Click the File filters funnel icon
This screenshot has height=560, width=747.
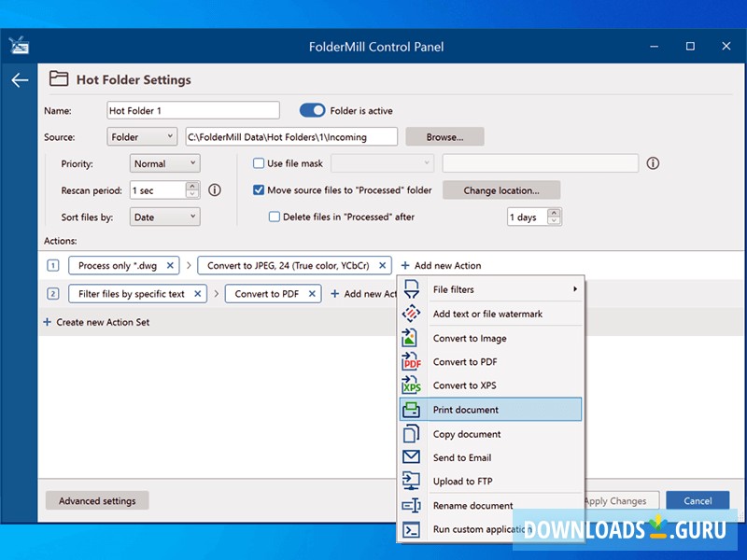click(x=411, y=289)
